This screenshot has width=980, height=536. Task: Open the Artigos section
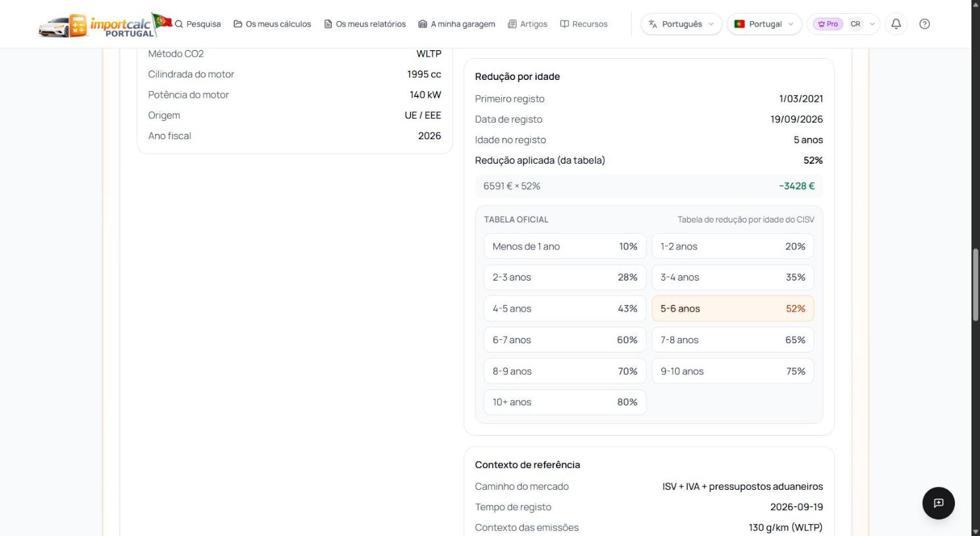coord(528,24)
